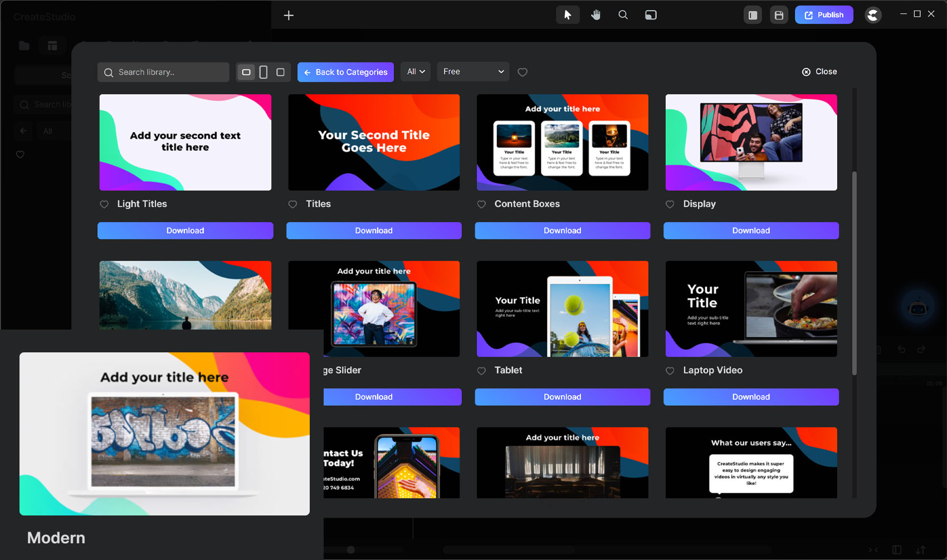The image size is (947, 560).
Task: Select the vertical format filter
Action: pyautogui.click(x=263, y=72)
